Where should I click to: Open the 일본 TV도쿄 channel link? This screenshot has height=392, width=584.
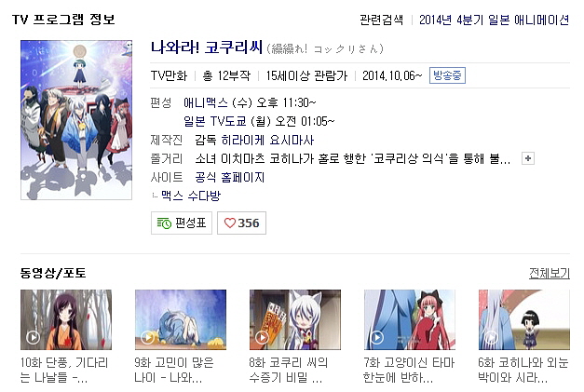click(x=215, y=121)
